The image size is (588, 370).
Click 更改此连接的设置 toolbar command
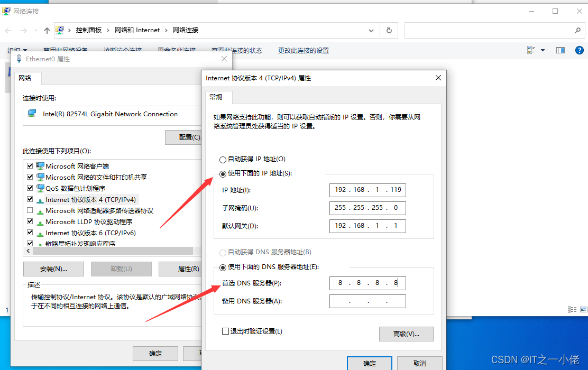coord(304,50)
